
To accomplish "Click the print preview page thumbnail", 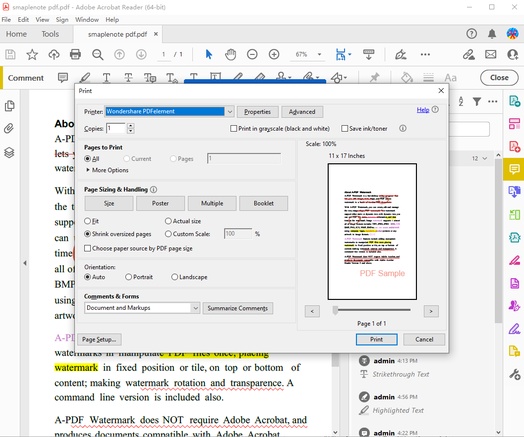I will pyautogui.click(x=372, y=231).
